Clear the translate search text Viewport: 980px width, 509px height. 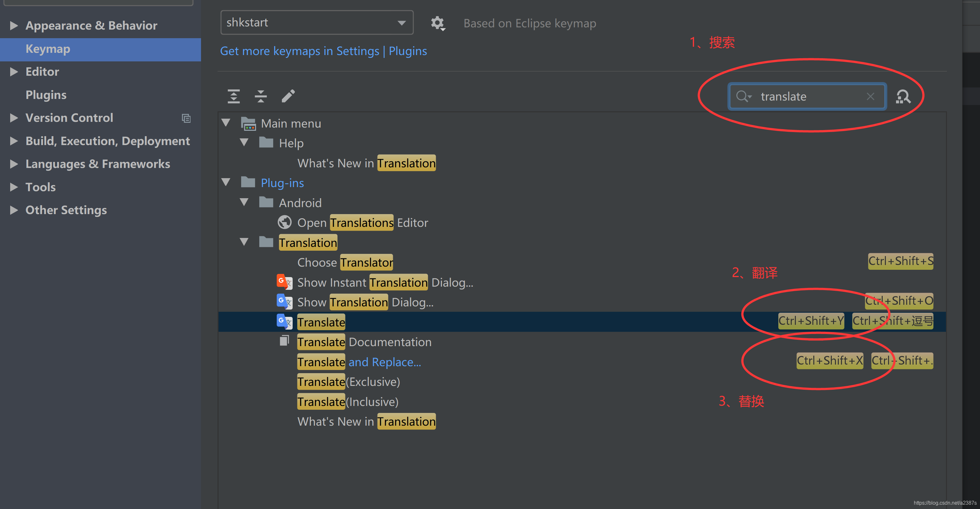coord(871,97)
